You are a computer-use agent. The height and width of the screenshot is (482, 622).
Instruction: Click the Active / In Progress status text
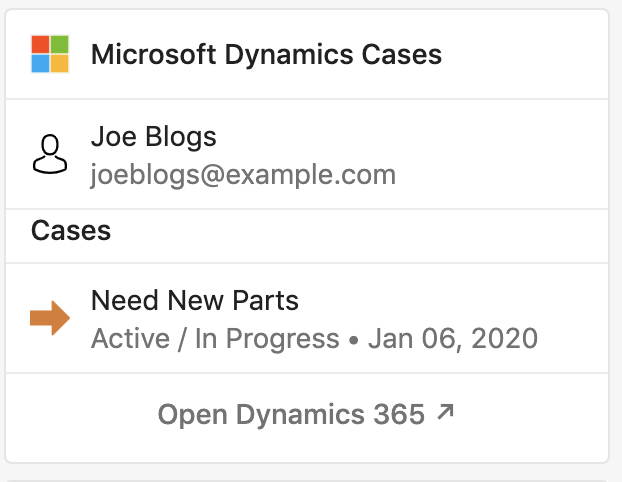215,339
